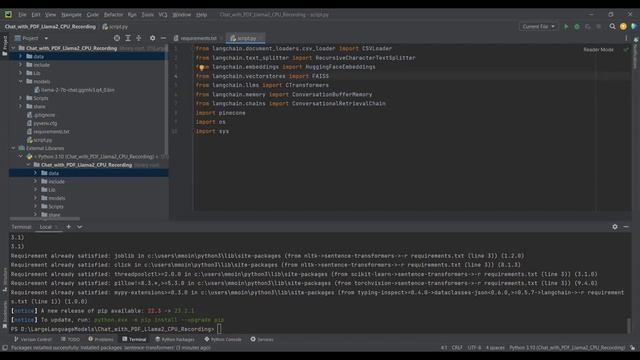The width and height of the screenshot is (640, 360).
Task: Click the Expand All icon in Project panel
Action: pyautogui.click(x=128, y=38)
